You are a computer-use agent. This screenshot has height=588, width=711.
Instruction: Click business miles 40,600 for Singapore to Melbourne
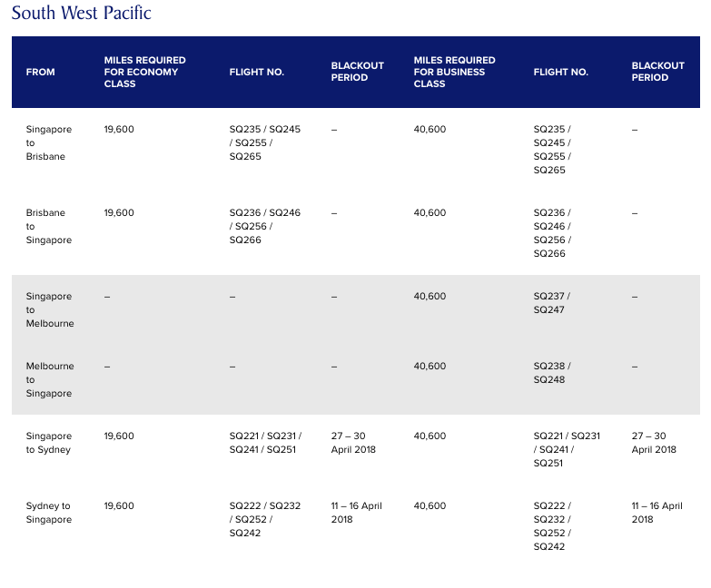[x=430, y=297]
